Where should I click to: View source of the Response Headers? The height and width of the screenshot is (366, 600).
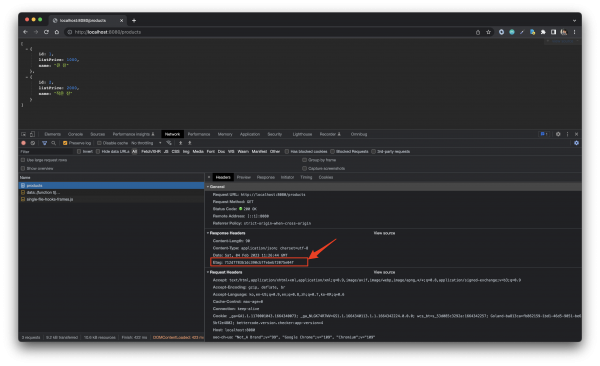pyautogui.click(x=384, y=233)
